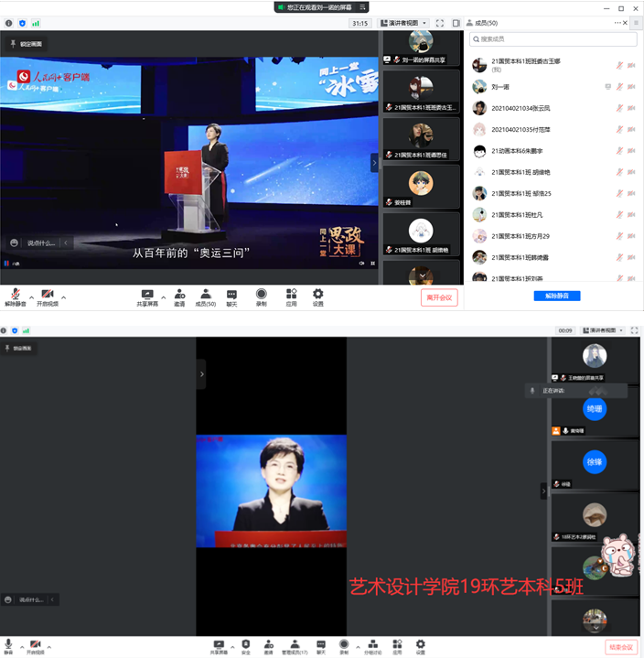Open 设置 gear in the top meeting toolbar
644x658 pixels.
point(318,297)
